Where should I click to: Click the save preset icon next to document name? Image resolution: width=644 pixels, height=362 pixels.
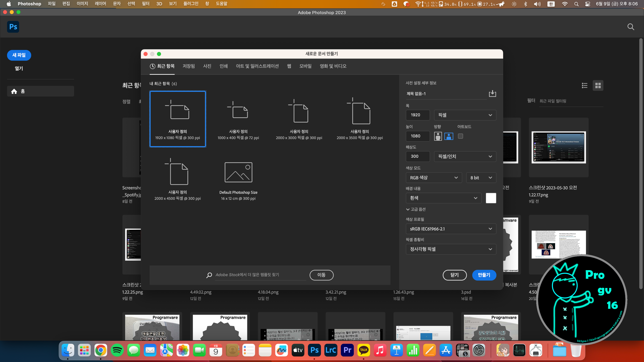[x=492, y=94]
